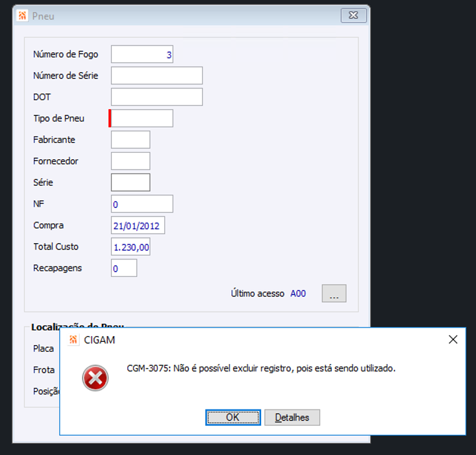Focus the Fabricante field
The image size is (476, 455).
[131, 140]
